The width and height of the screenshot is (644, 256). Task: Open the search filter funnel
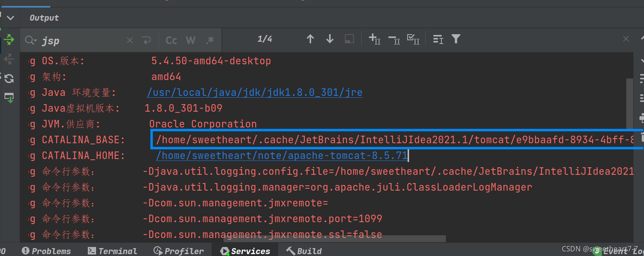[456, 39]
